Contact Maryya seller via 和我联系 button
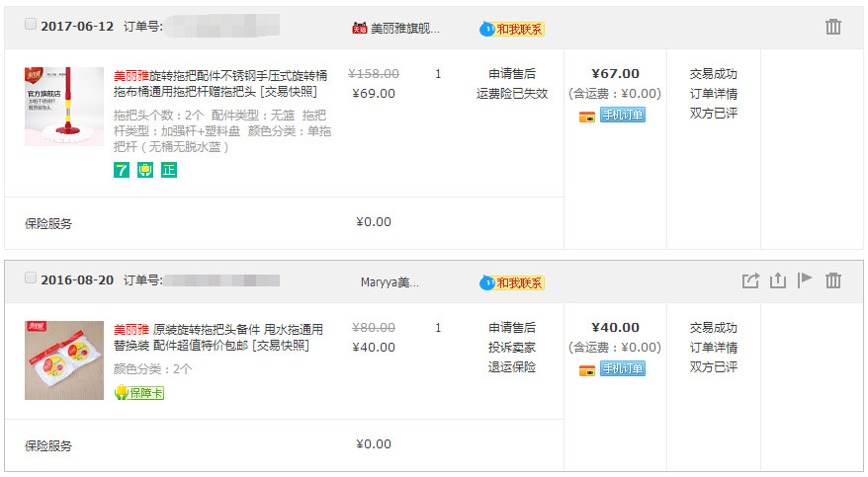Screen dimensions: 868x477 (x=512, y=282)
